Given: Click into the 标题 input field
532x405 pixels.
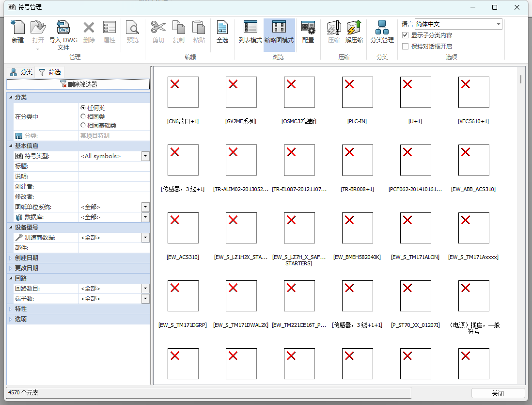Looking at the screenshot, I should pos(114,166).
